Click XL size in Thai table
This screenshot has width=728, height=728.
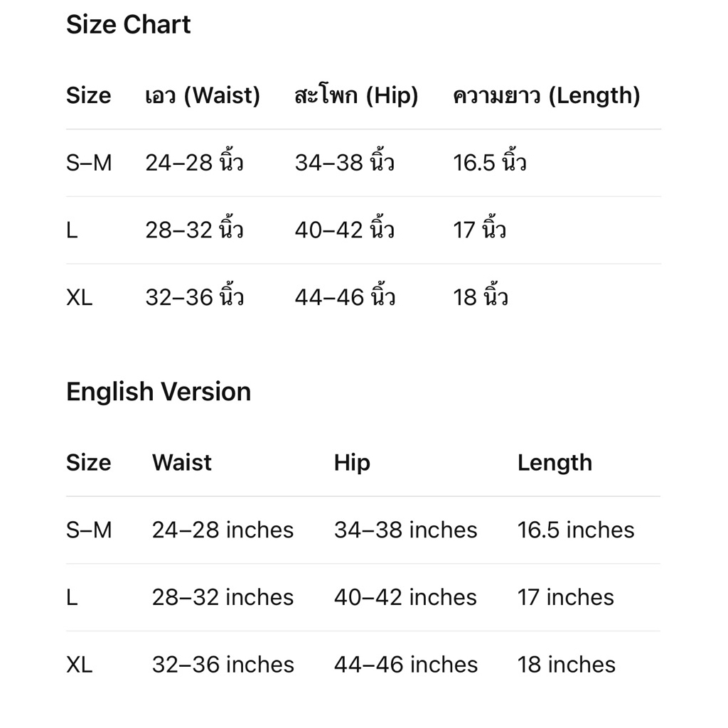(80, 298)
